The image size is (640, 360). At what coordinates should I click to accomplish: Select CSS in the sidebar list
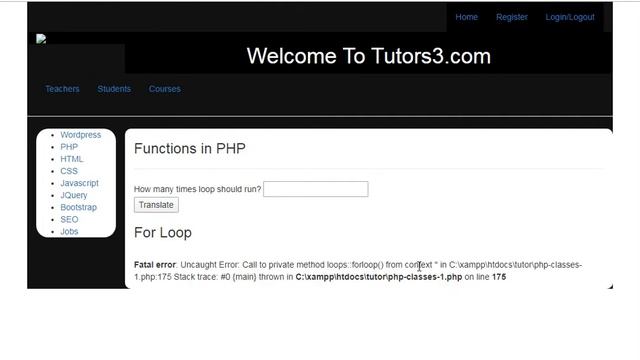pyautogui.click(x=69, y=171)
